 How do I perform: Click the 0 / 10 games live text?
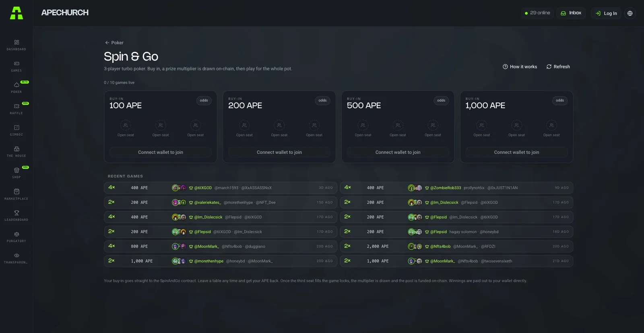pos(119,82)
